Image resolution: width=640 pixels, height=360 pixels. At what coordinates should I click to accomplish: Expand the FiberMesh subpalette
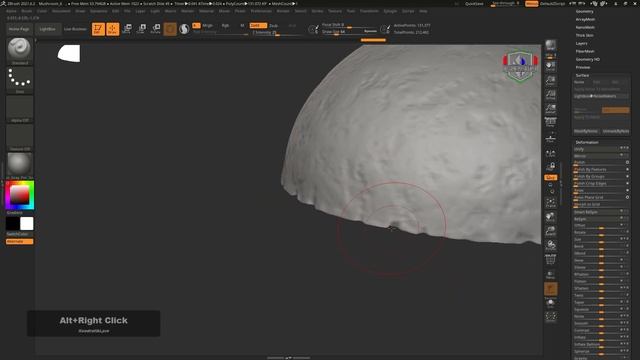tap(585, 51)
